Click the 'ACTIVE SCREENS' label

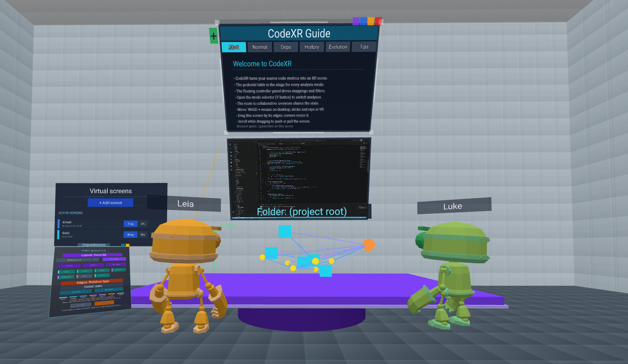70,213
